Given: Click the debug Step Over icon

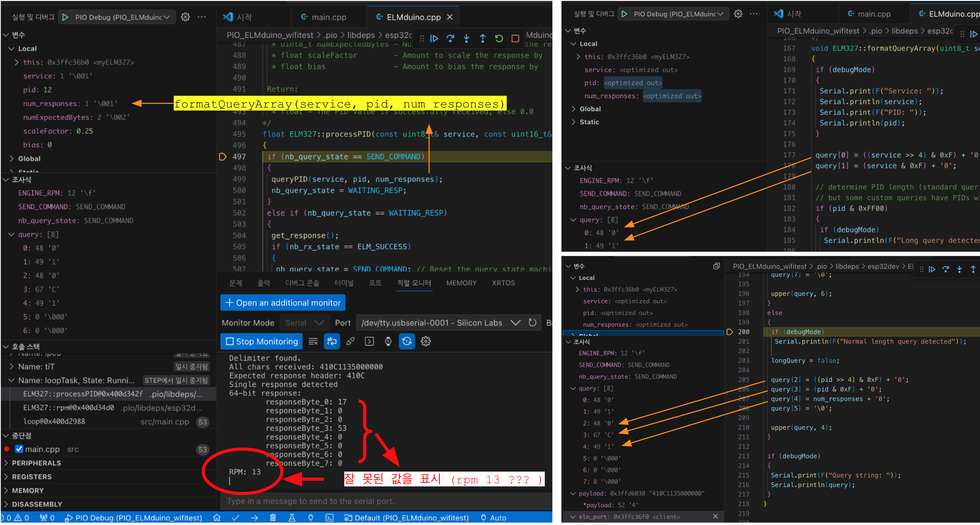Looking at the screenshot, I should 450,39.
